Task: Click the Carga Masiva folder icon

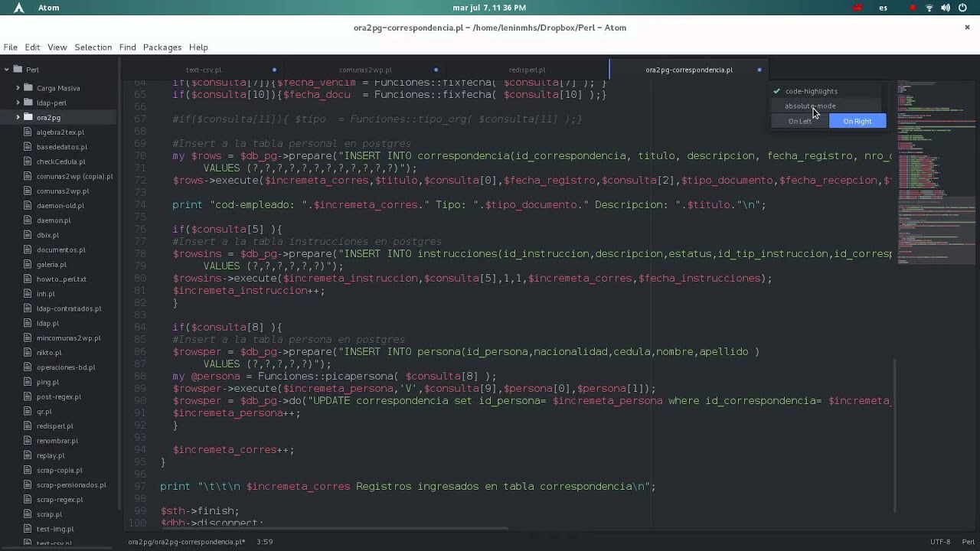Action: [x=28, y=88]
